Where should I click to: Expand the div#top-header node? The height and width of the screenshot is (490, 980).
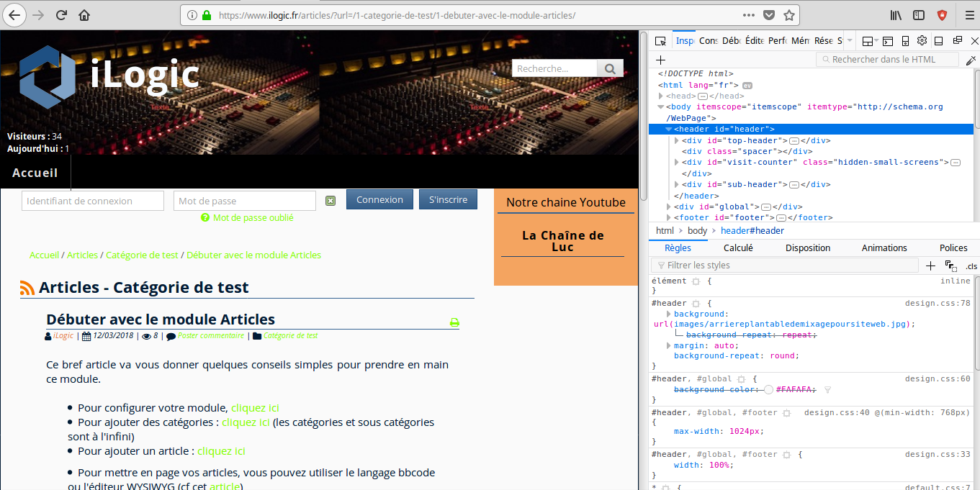click(x=676, y=141)
